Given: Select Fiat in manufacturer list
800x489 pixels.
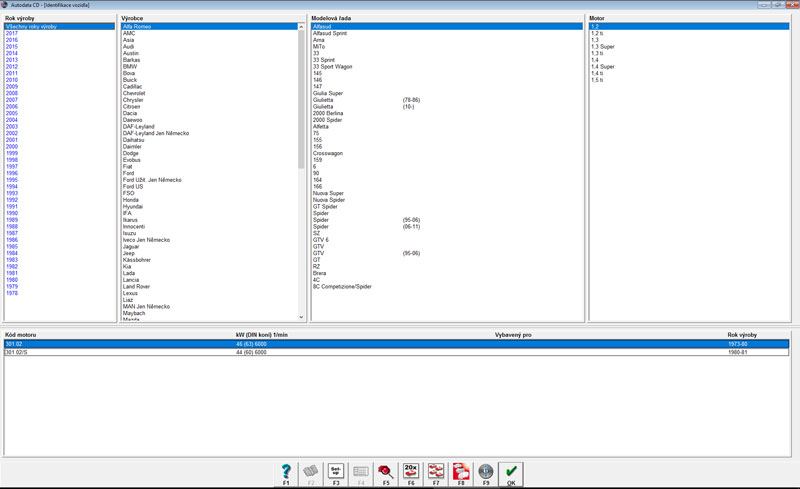Looking at the screenshot, I should (x=128, y=166).
